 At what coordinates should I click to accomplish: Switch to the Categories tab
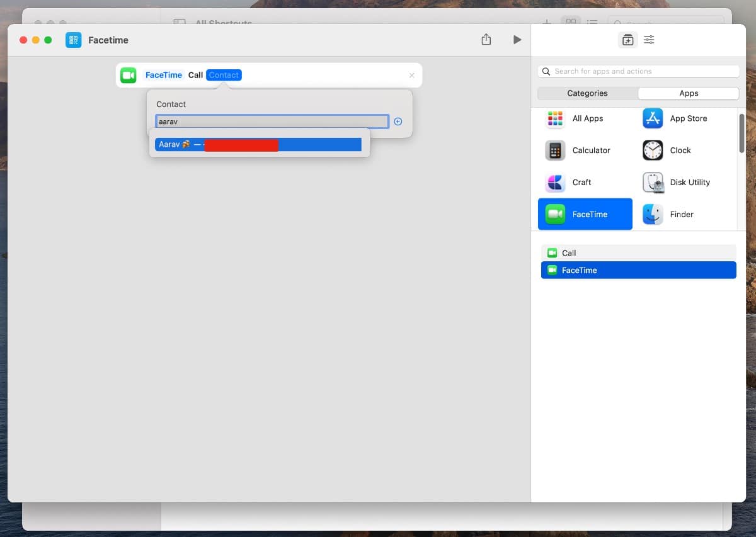click(587, 93)
